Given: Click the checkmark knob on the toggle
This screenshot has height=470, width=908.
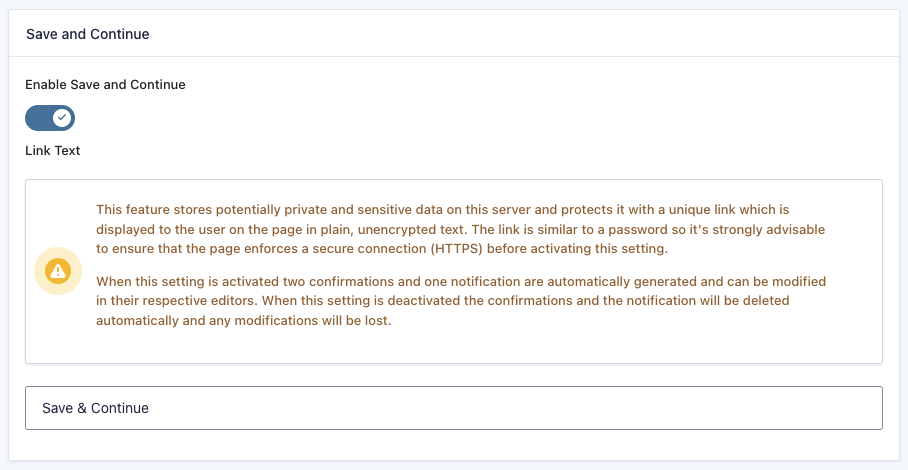Looking at the screenshot, I should (x=62, y=118).
